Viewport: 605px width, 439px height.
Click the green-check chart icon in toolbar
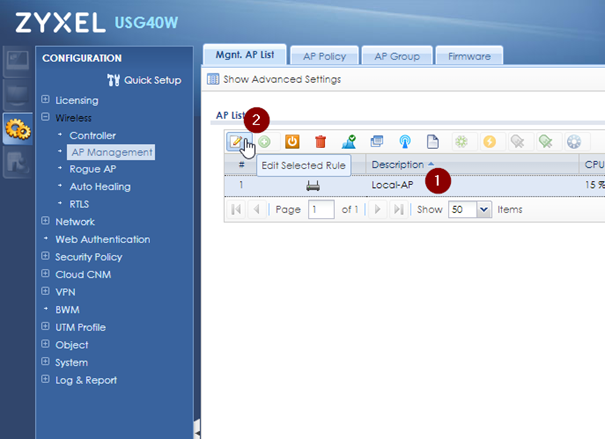[x=348, y=142]
